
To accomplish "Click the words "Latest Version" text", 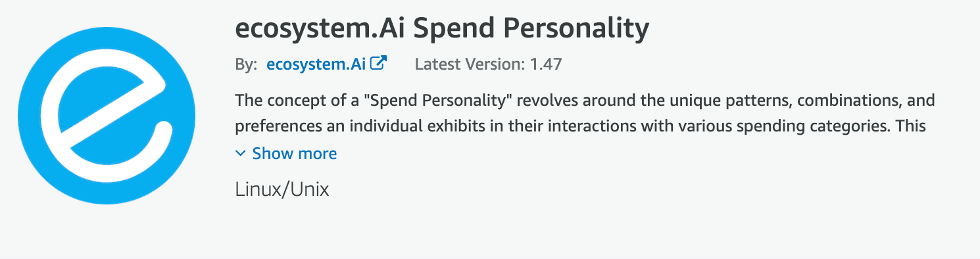I will [467, 64].
